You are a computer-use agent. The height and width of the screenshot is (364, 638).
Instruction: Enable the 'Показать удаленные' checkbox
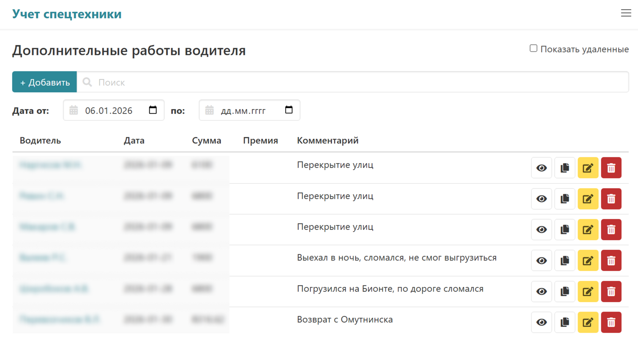pos(534,49)
